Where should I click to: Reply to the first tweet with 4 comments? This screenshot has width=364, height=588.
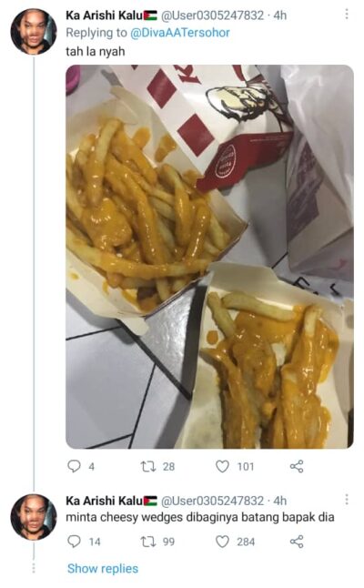point(74,466)
